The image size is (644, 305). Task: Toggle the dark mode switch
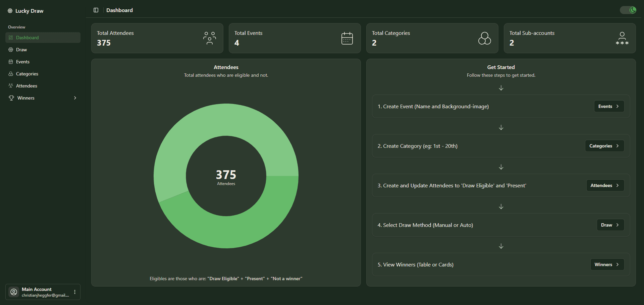tap(628, 10)
